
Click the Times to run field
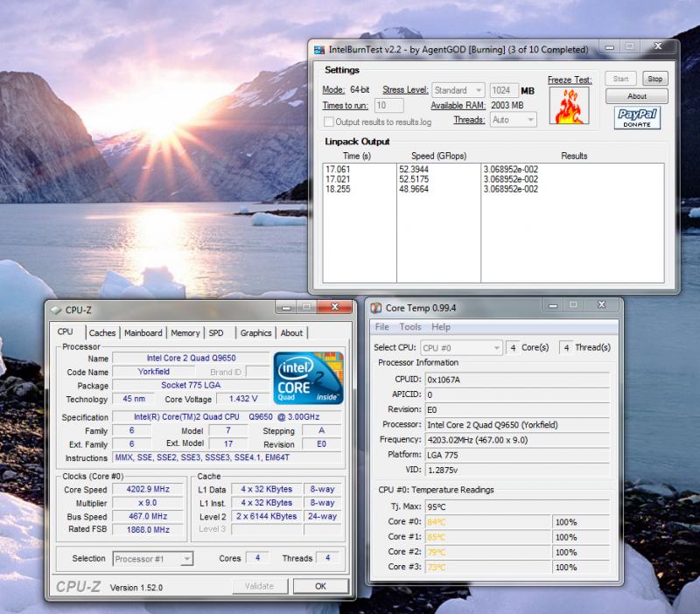click(389, 105)
